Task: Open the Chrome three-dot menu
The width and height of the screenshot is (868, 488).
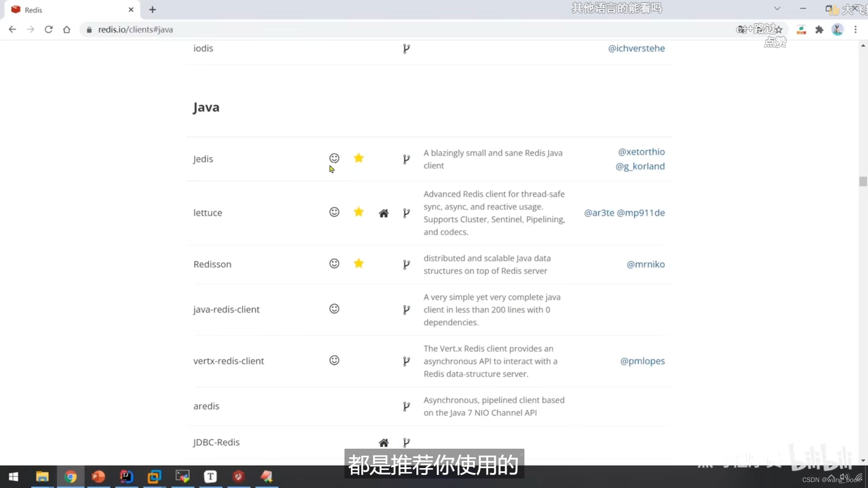Action: (855, 30)
